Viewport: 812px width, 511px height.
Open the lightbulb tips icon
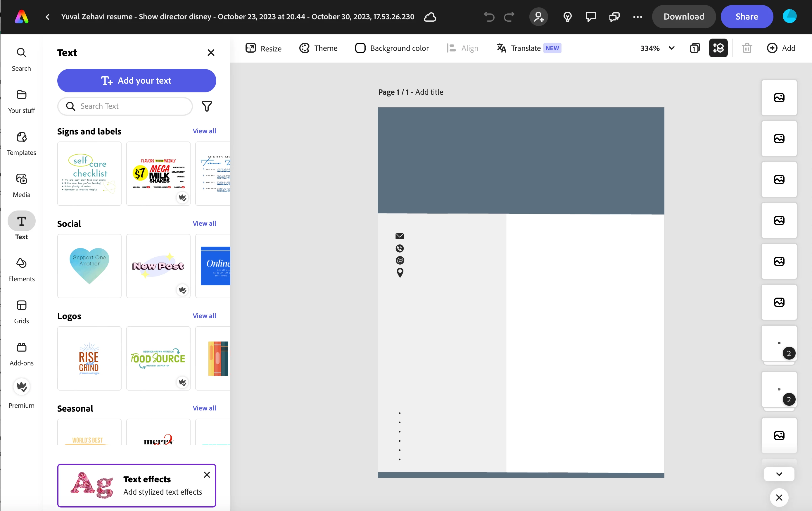(x=568, y=17)
